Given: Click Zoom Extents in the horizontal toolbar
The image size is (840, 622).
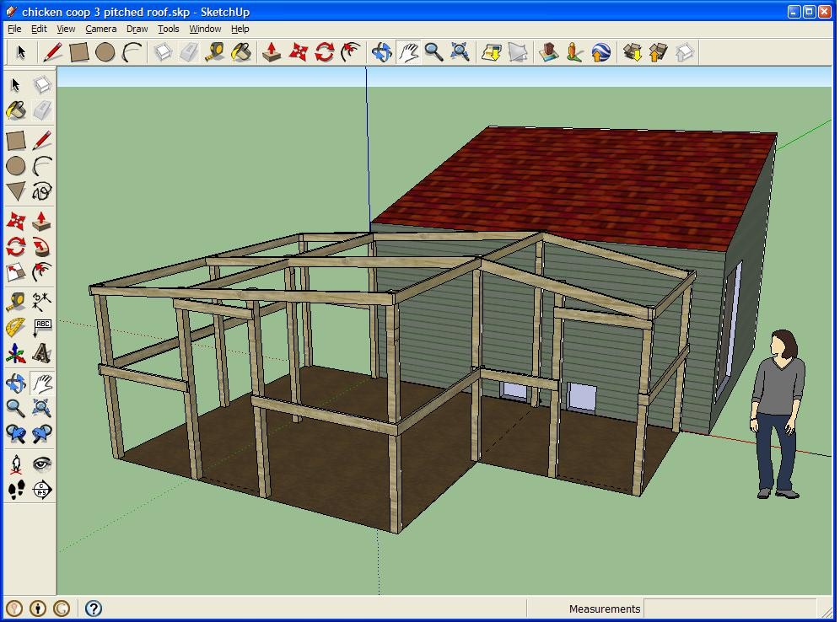Looking at the screenshot, I should pyautogui.click(x=460, y=52).
